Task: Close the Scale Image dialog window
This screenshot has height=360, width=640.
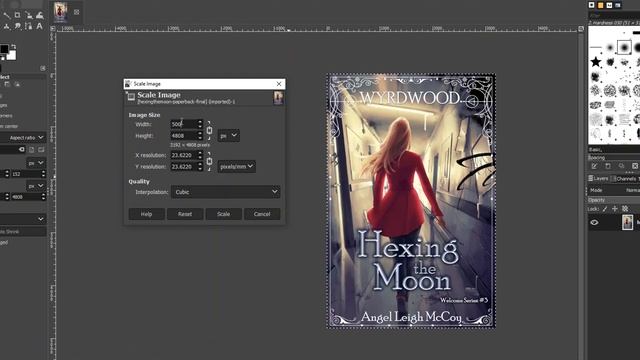Action: 279,84
